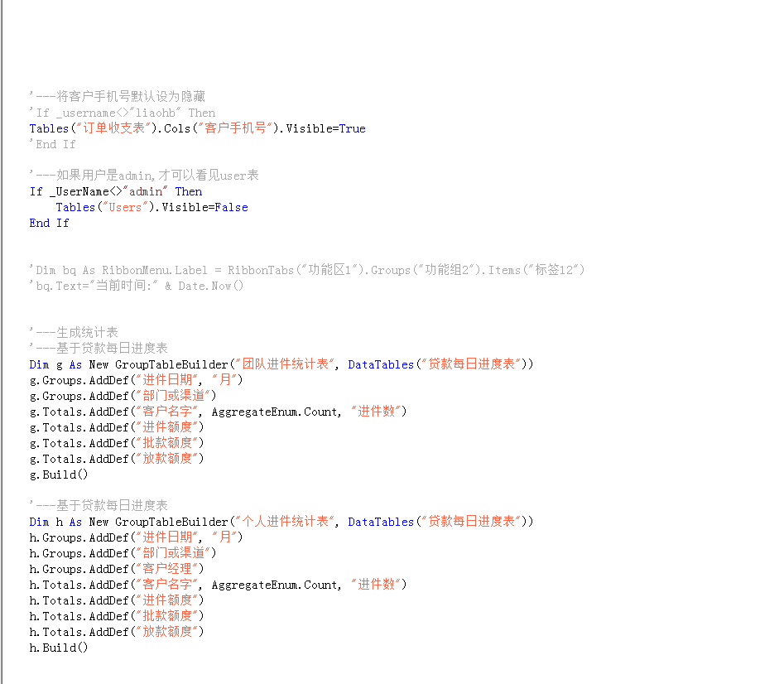Click the comment '---将客户手机号默认设为隐藏'
This screenshot has width=784, height=684.
coord(118,97)
